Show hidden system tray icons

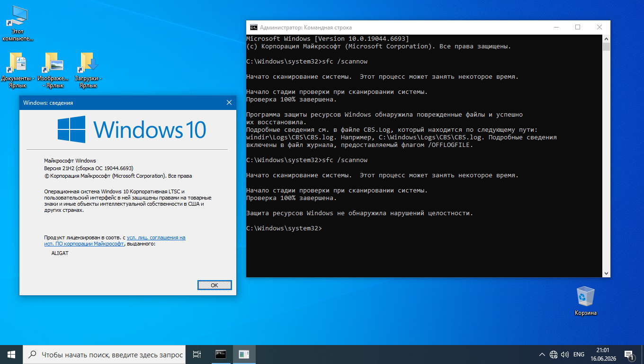[x=542, y=354]
